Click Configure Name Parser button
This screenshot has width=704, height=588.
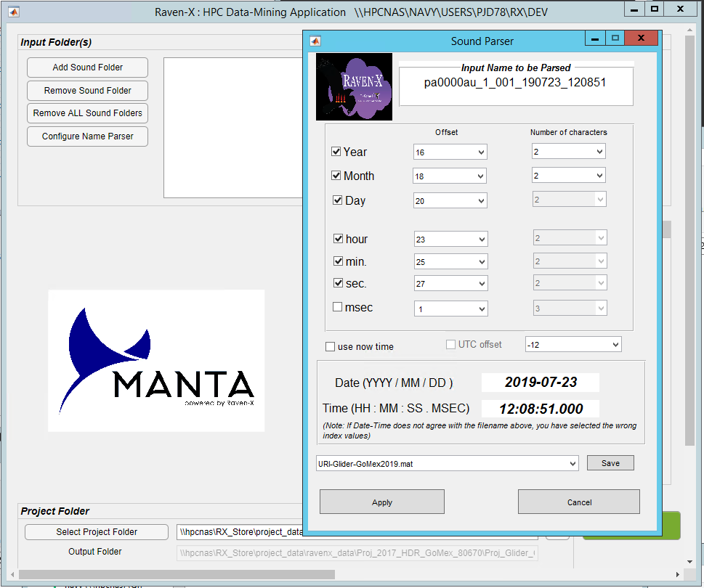pyautogui.click(x=88, y=136)
